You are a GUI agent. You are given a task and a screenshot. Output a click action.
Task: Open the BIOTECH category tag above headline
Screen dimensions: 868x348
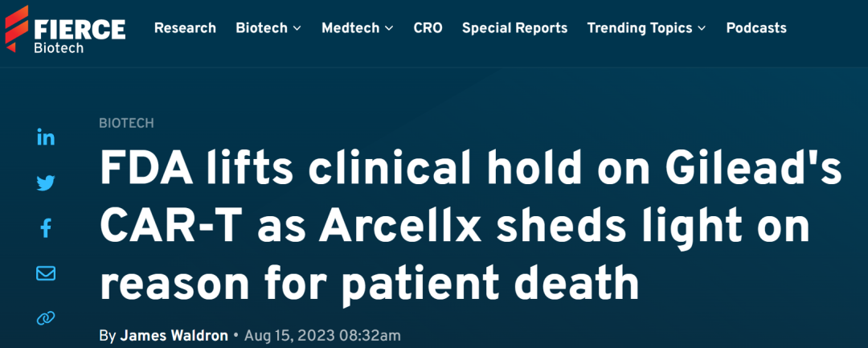126,124
